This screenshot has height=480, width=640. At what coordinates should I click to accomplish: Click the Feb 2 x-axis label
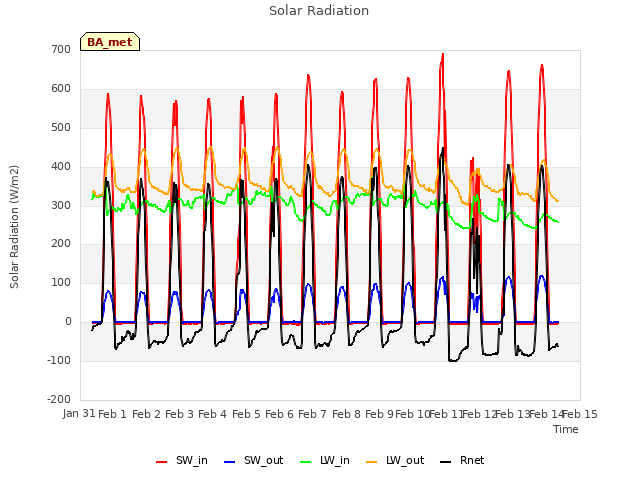click(x=146, y=414)
